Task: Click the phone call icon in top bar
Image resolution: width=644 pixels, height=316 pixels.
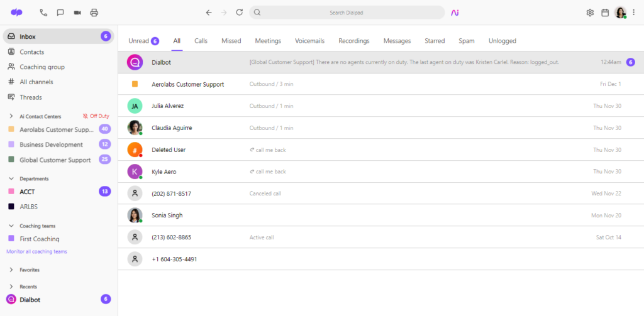Action: pos(43,13)
